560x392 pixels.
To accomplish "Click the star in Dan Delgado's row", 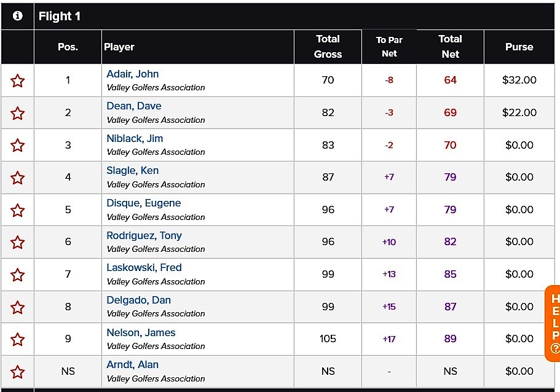I will [17, 307].
